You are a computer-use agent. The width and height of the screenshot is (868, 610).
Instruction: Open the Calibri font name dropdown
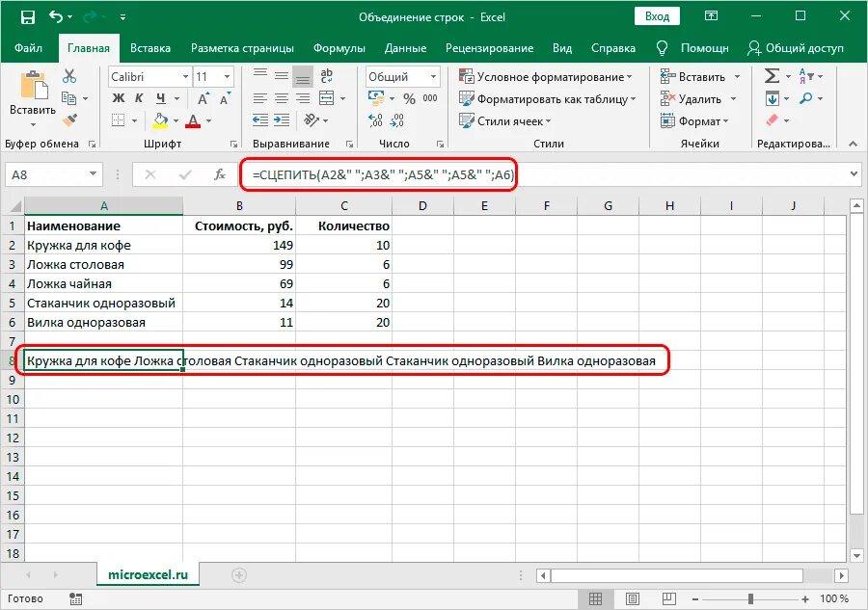click(x=185, y=76)
